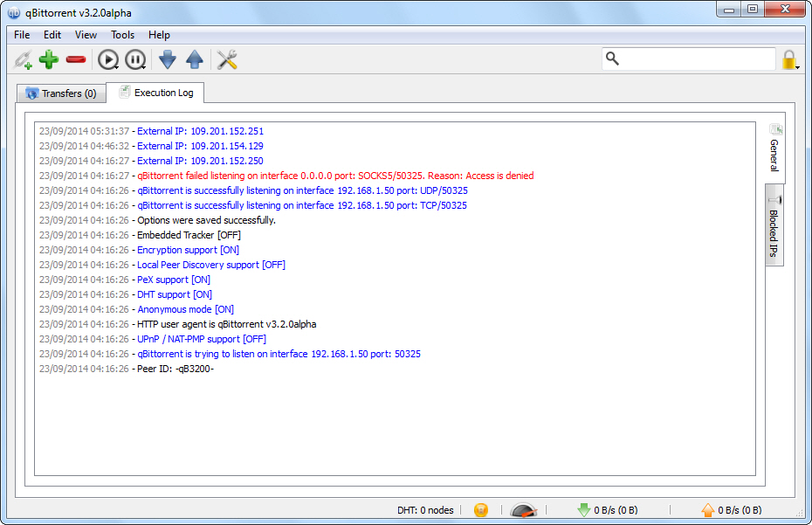Click the log line listening on TCP/50325

point(252,205)
